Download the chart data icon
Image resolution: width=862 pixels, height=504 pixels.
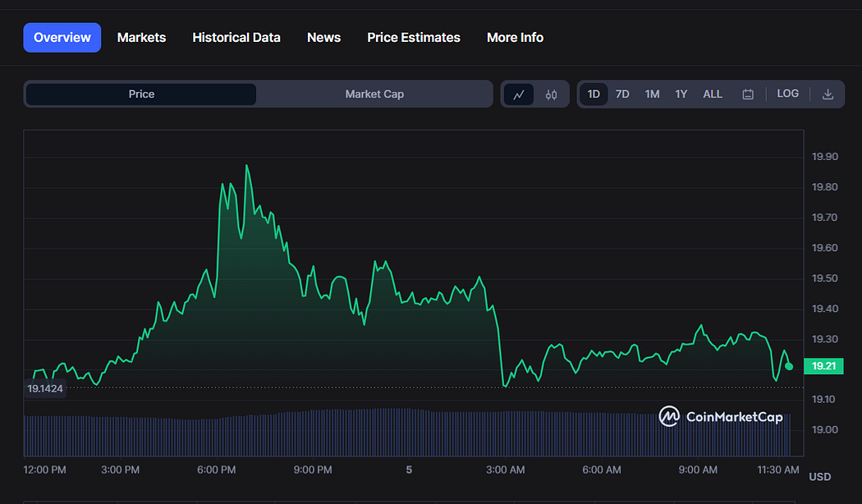coord(828,94)
